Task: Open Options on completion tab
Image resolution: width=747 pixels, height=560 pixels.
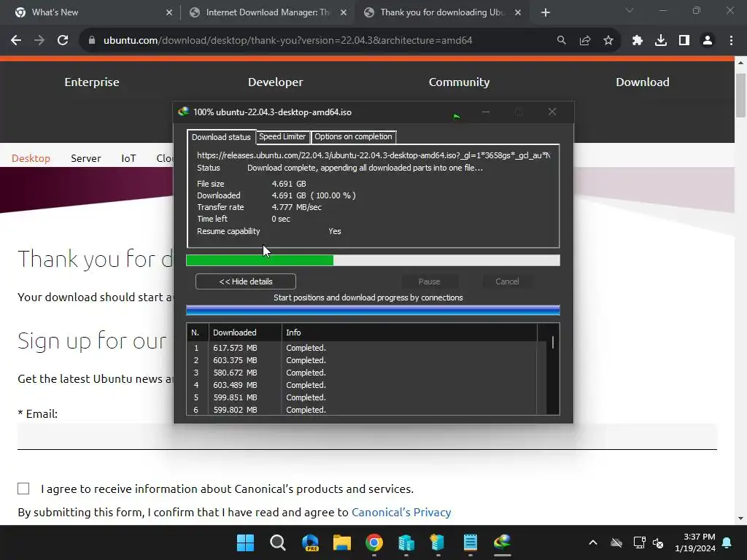Action: [x=353, y=136]
